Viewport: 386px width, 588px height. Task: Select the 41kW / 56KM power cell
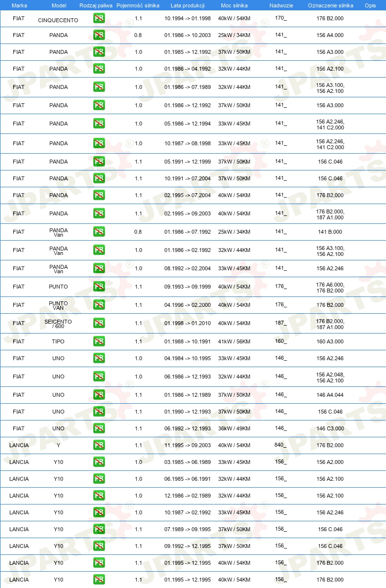click(x=234, y=341)
